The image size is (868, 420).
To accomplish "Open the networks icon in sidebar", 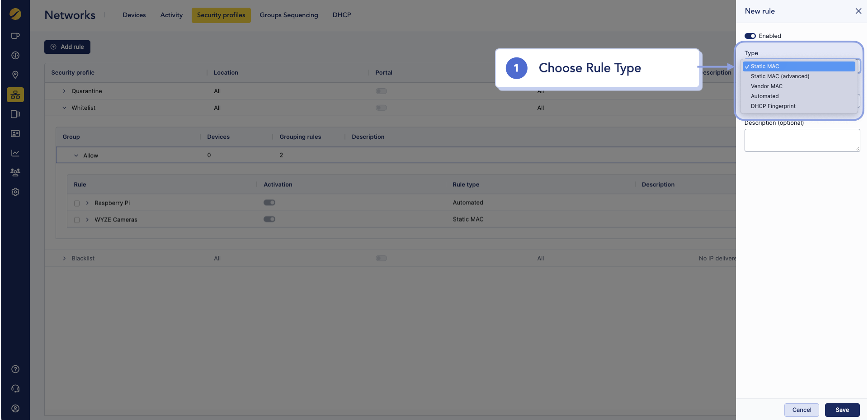I will (15, 94).
